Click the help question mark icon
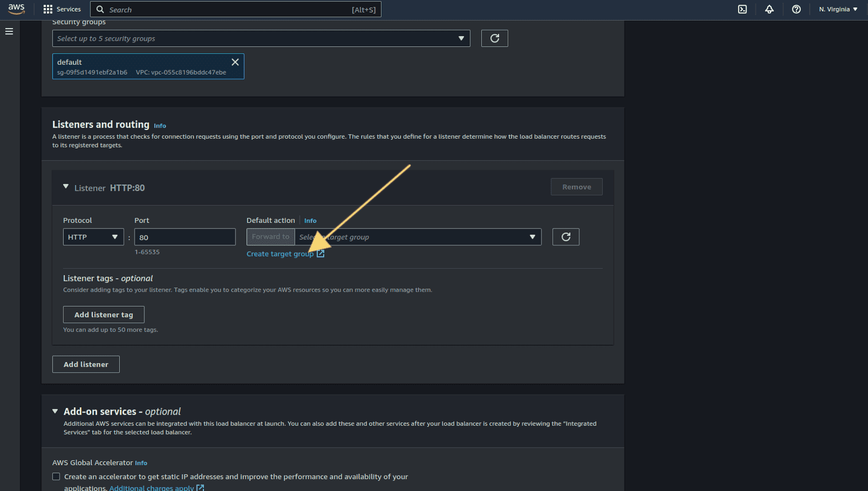 (796, 9)
